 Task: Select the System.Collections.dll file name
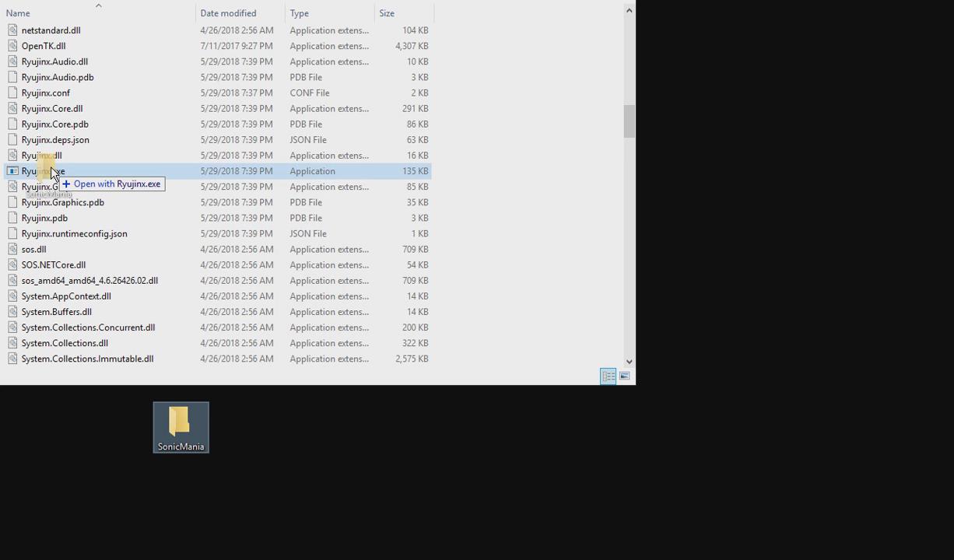65,343
